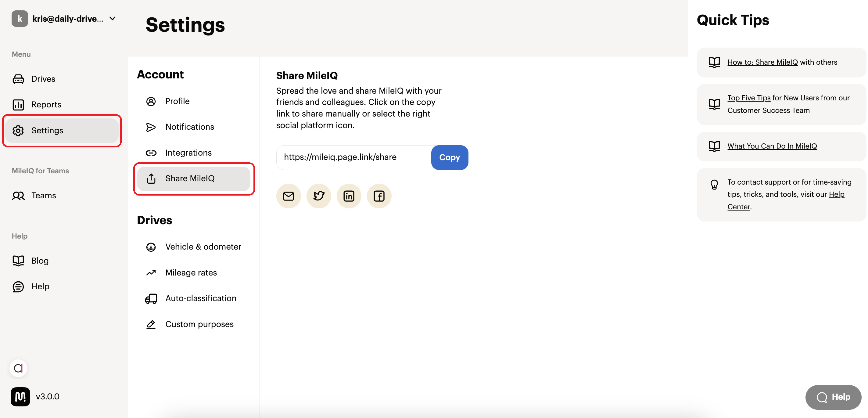Click the Custom purposes pencil icon
Image resolution: width=868 pixels, height=418 pixels.
point(151,324)
